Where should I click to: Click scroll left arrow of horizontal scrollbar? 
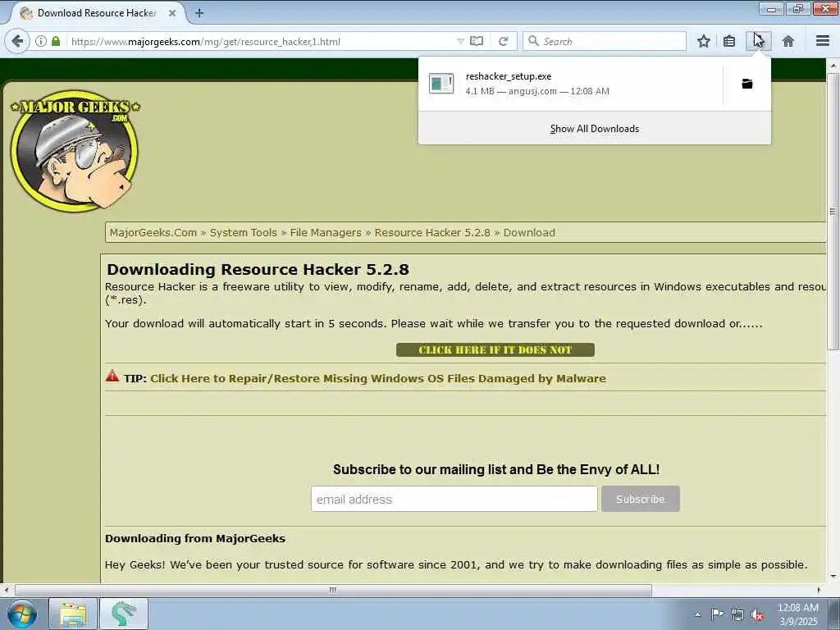(x=6, y=590)
